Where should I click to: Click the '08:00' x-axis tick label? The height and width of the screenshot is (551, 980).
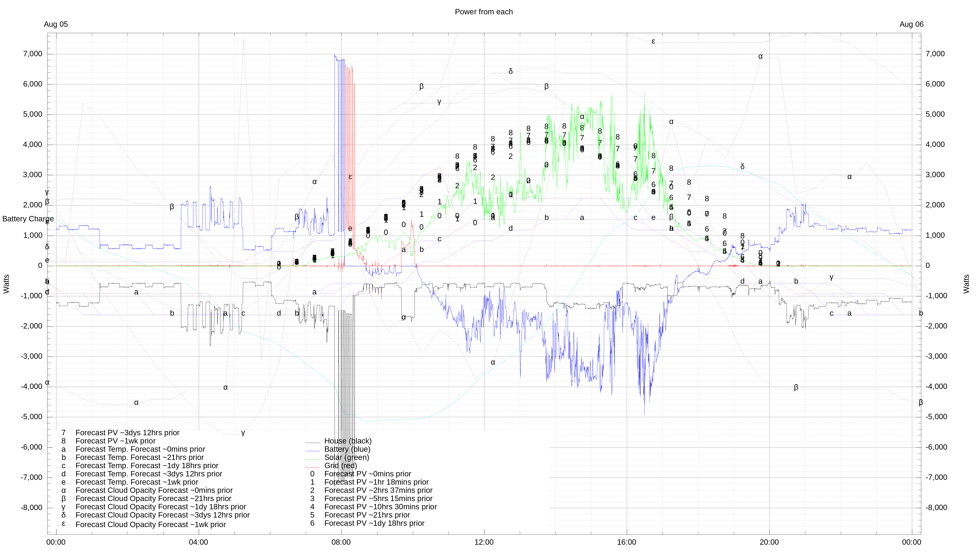(341, 542)
